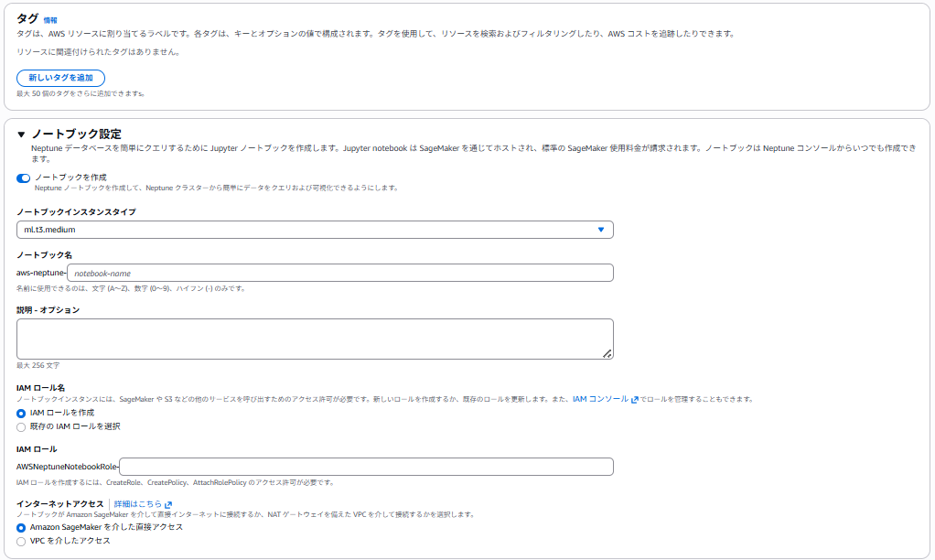This screenshot has height=560, width=935.
Task: Click the aws-neptune- prefix label
Action: [41, 273]
